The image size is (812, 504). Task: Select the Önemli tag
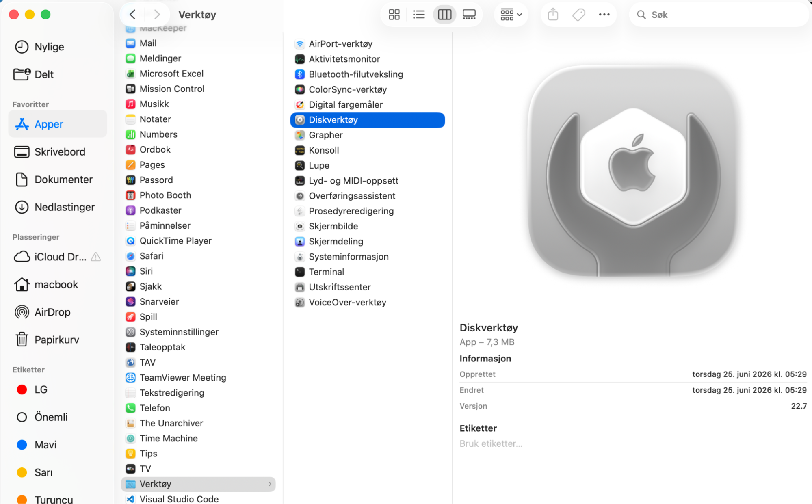tap(57, 417)
